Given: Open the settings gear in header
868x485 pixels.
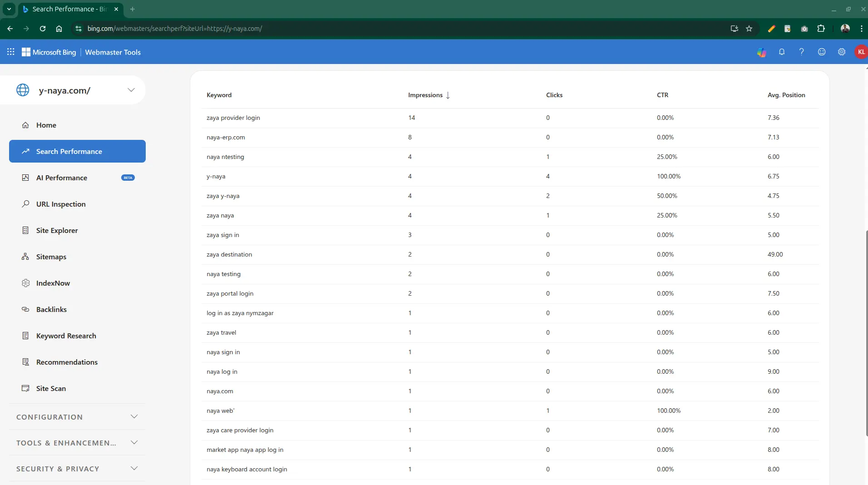Looking at the screenshot, I should pyautogui.click(x=841, y=52).
